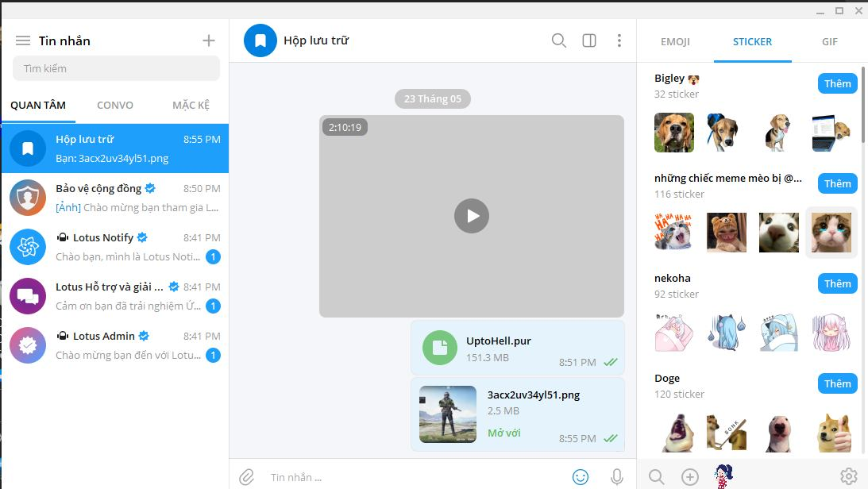
Task: Search within the Hộp lưu trữ chat
Action: [x=558, y=40]
